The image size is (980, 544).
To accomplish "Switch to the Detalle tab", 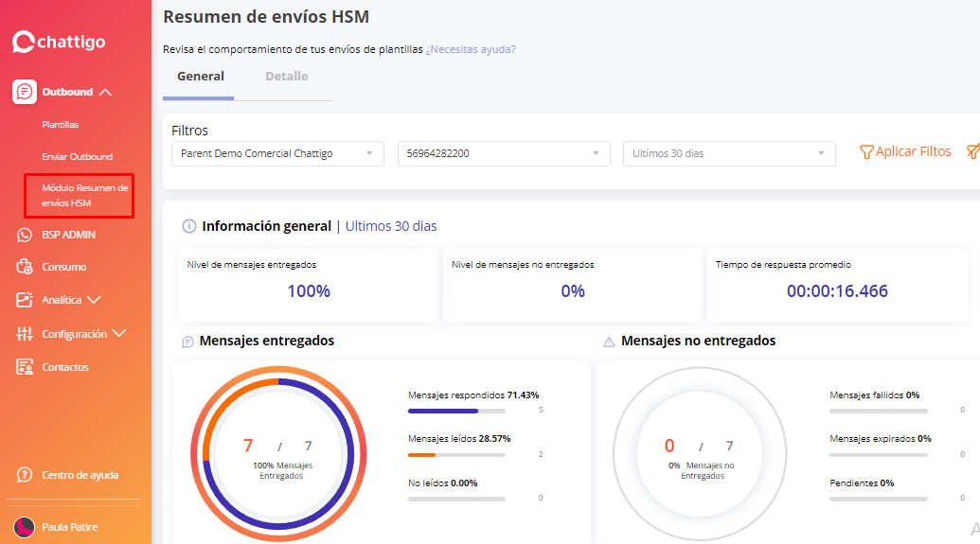I will (286, 77).
